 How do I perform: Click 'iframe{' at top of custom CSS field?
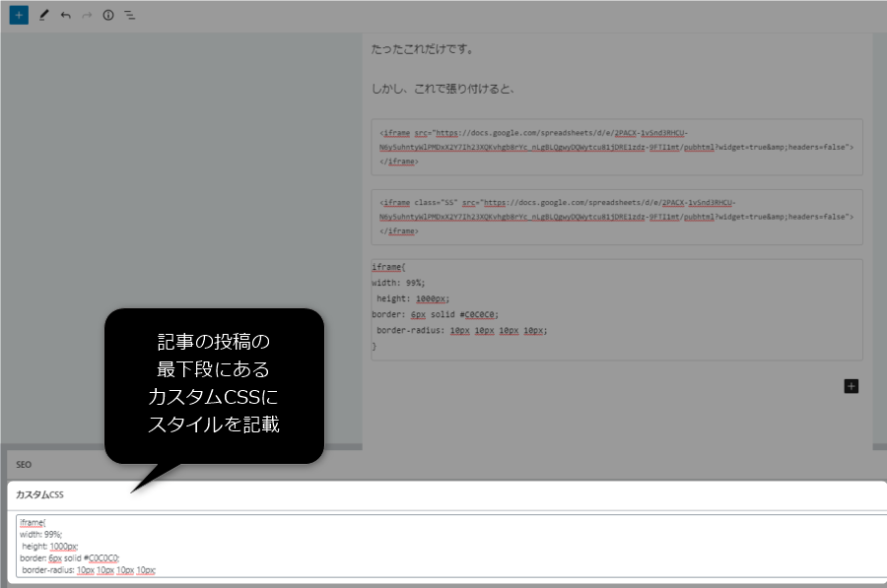click(33, 522)
